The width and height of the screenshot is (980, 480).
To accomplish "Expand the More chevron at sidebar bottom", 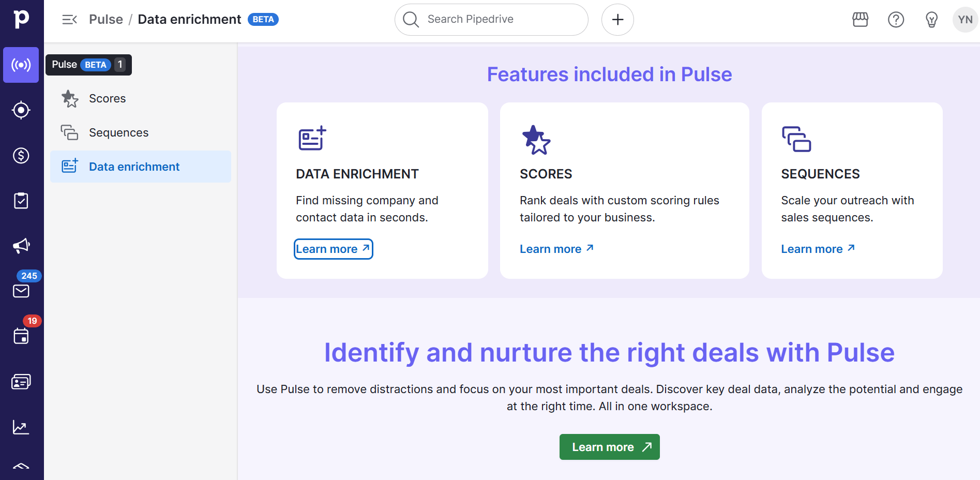I will [21, 467].
